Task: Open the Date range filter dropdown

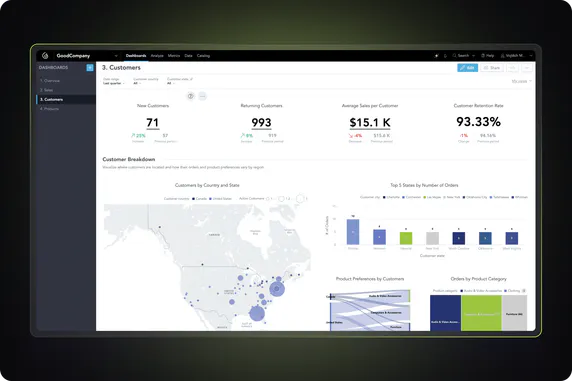Action: (114, 81)
